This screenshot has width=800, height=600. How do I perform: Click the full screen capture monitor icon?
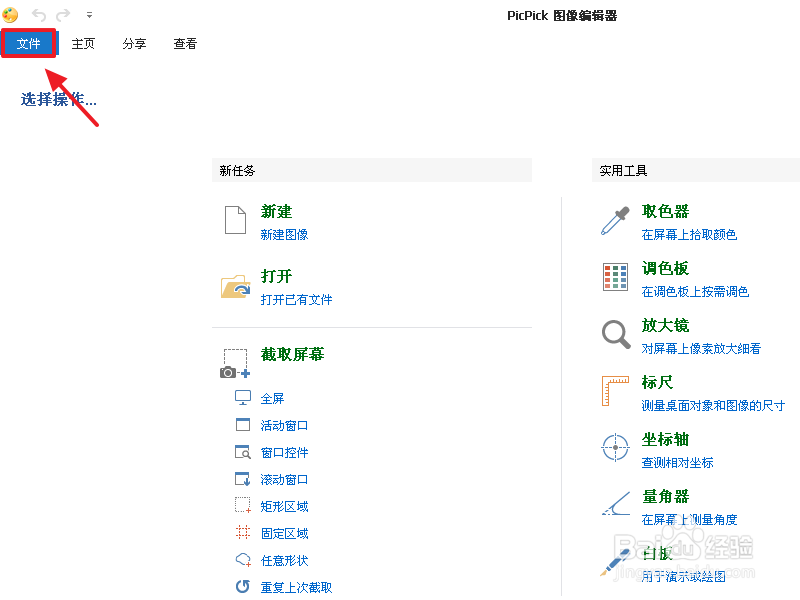tap(242, 398)
